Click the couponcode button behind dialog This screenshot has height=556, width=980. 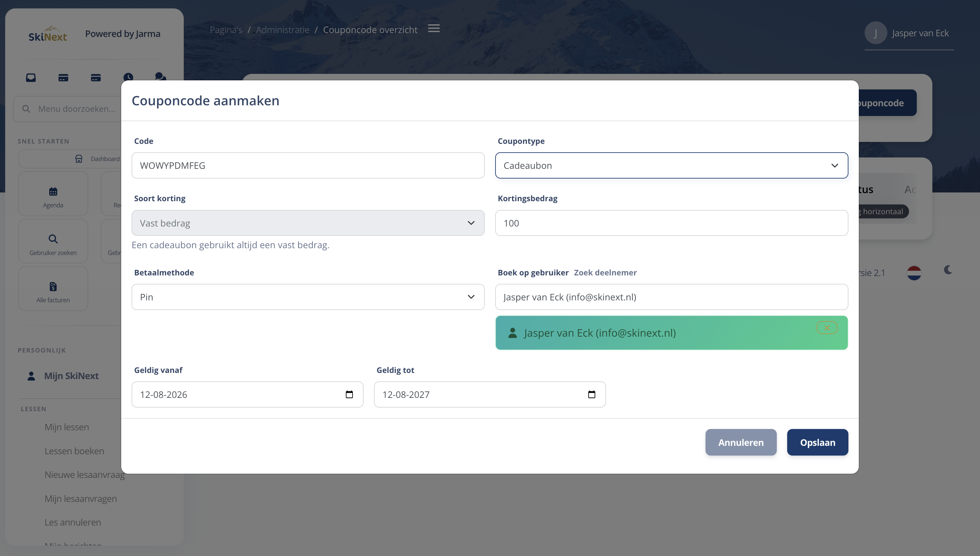(x=887, y=103)
